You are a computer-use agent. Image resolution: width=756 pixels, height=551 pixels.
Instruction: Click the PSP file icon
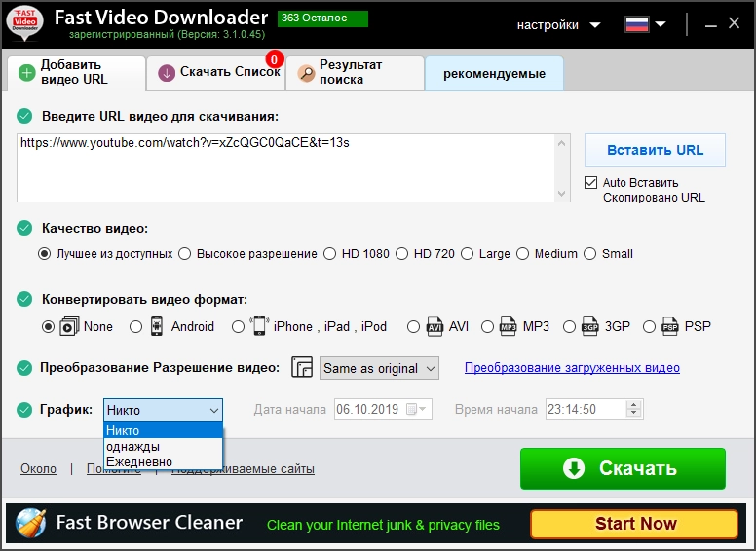click(x=670, y=326)
